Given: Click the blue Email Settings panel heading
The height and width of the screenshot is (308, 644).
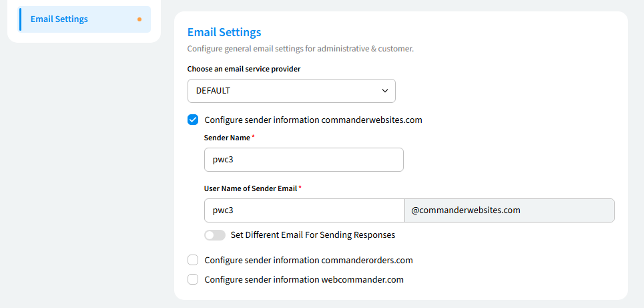Looking at the screenshot, I should (224, 32).
